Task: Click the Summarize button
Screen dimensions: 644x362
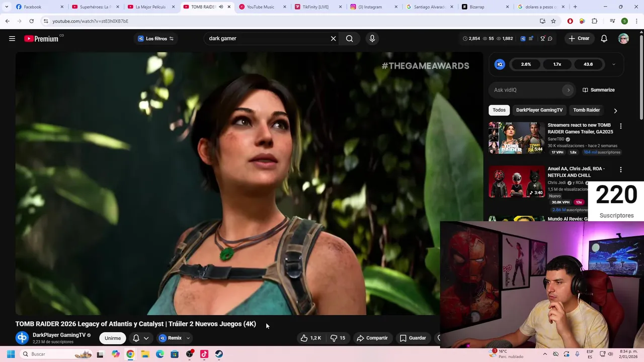Action: click(598, 90)
